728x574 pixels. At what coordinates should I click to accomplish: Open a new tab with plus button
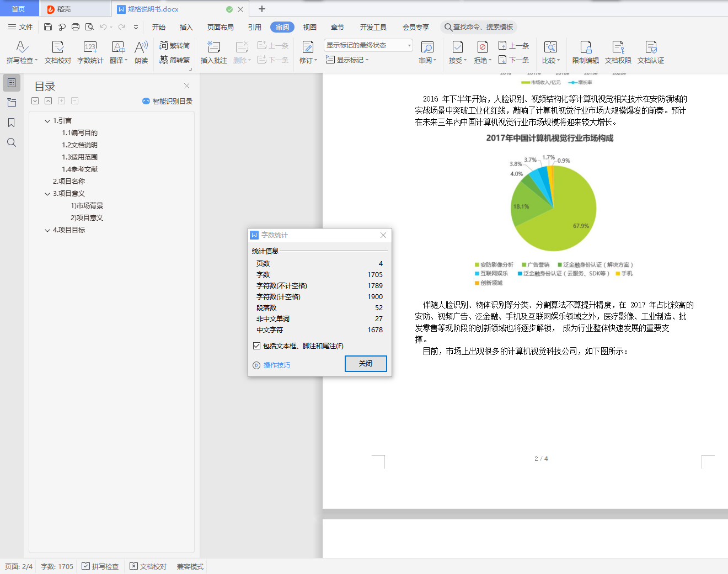262,9
